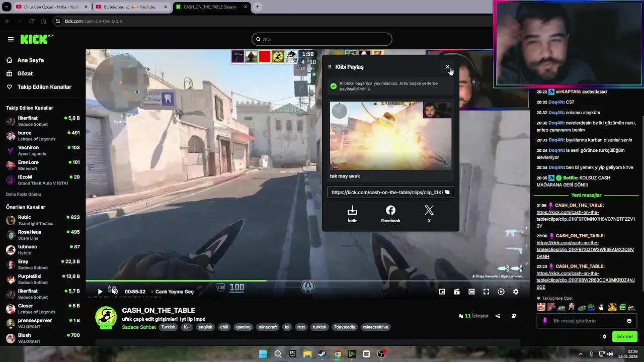Image resolution: width=644 pixels, height=362 pixels.
Task: Open RoseHeus Scam Line channel
Action: (x=43, y=235)
